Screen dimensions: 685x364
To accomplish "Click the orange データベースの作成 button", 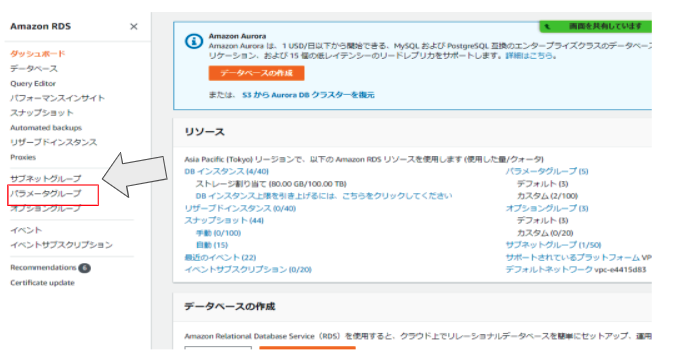I will 256,73.
